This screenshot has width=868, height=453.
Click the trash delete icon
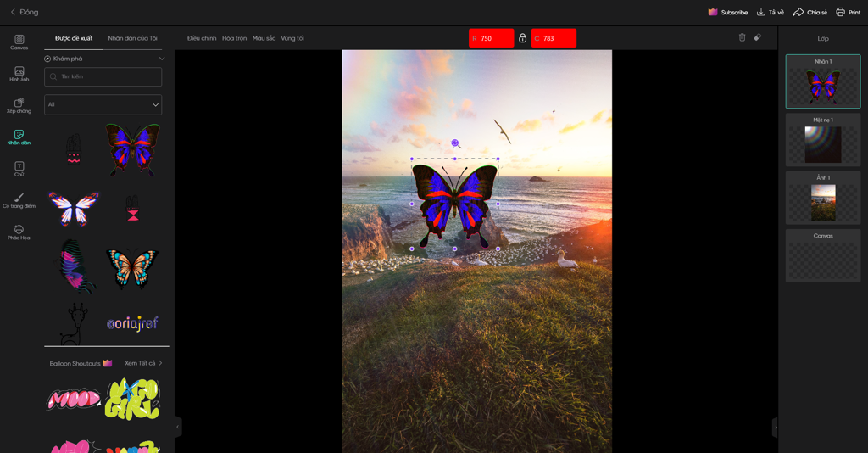(742, 37)
